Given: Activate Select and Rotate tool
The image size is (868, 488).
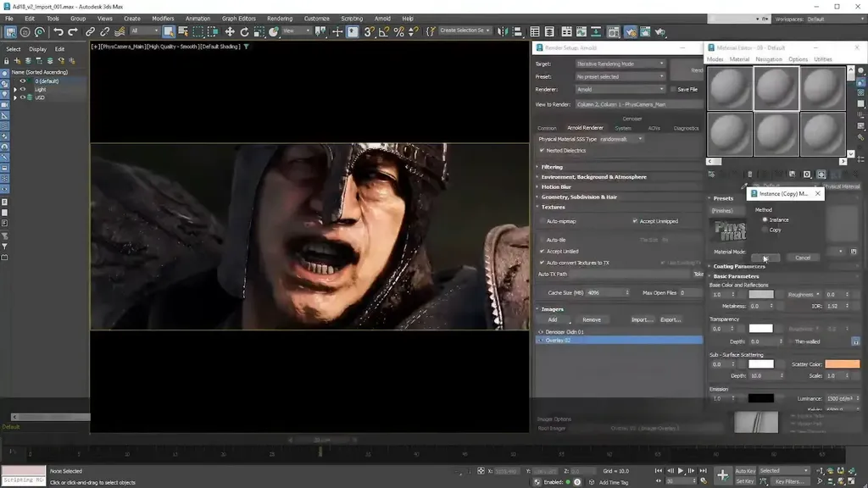Looking at the screenshot, I should click(244, 32).
